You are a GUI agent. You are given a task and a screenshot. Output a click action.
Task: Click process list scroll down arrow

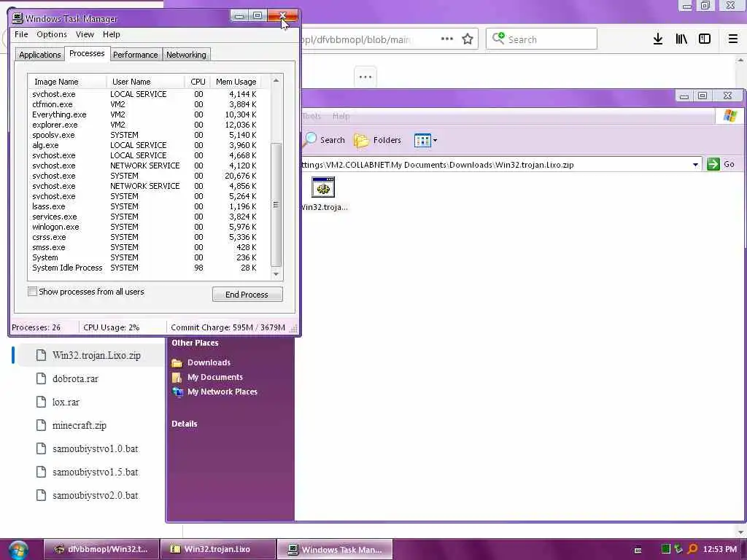276,274
